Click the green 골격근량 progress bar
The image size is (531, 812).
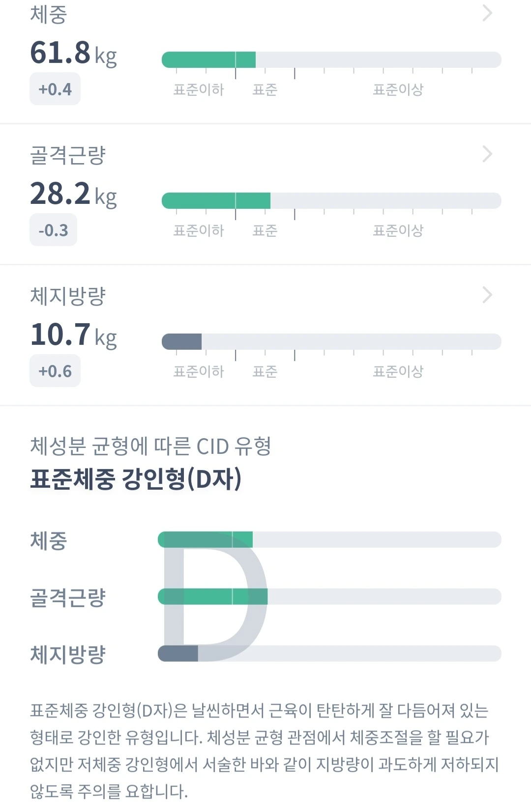pyautogui.click(x=216, y=200)
